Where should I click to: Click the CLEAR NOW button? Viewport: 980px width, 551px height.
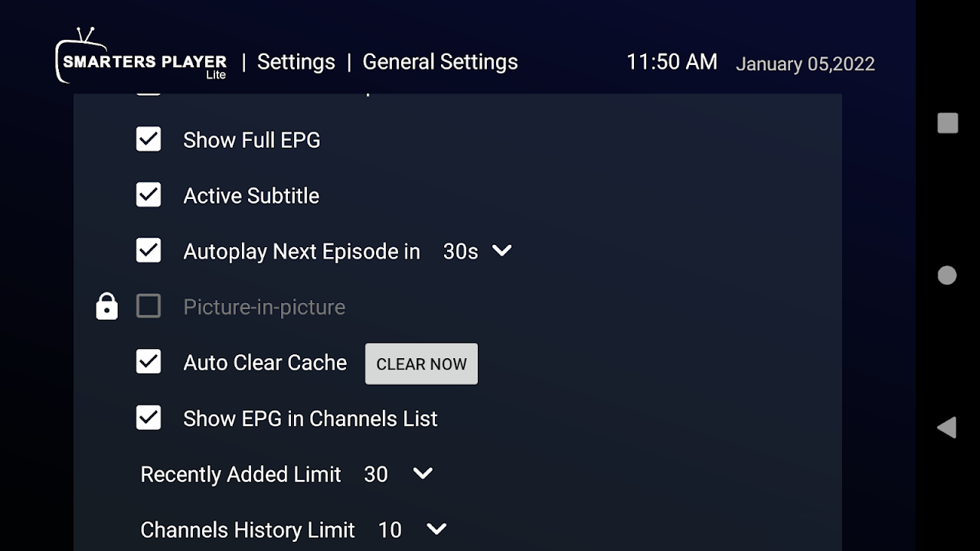coord(421,364)
